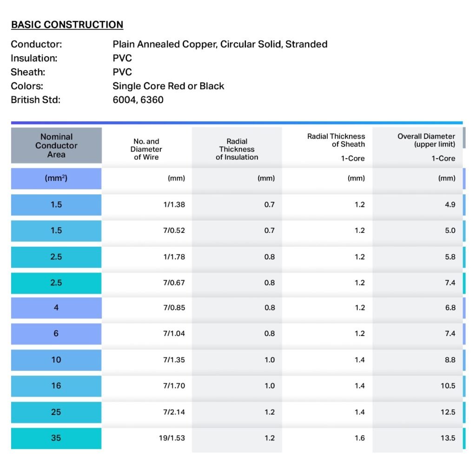This screenshot has height=476, width=476.
Task: Click the Overall Diameter (upper limit) header
Action: click(x=426, y=140)
